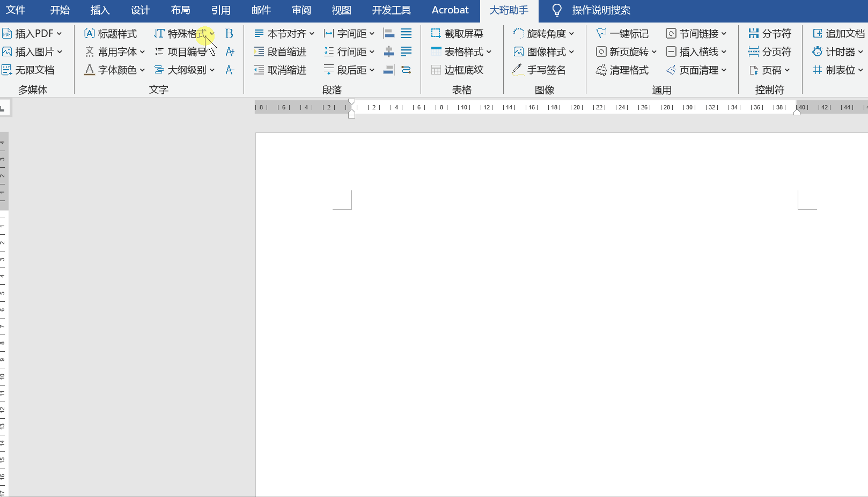Screen dimensions: 868x497
Task: Click inside the blank document page
Action: coord(562,315)
